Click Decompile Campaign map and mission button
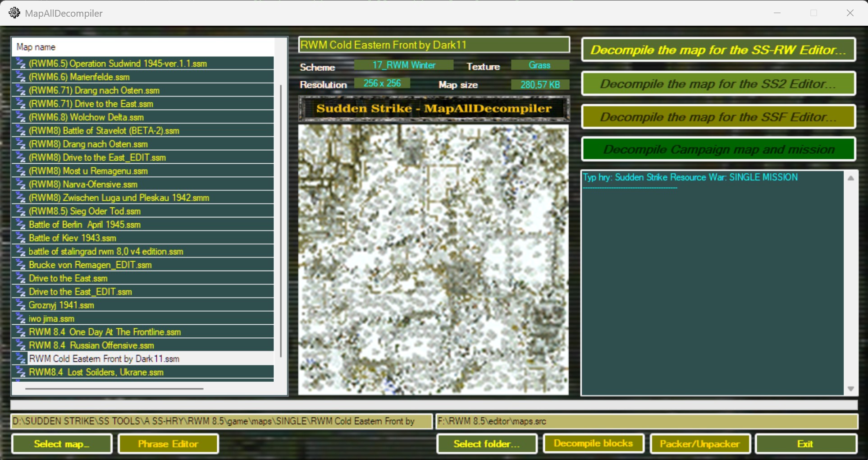Screen dimensions: 868x460 point(718,149)
